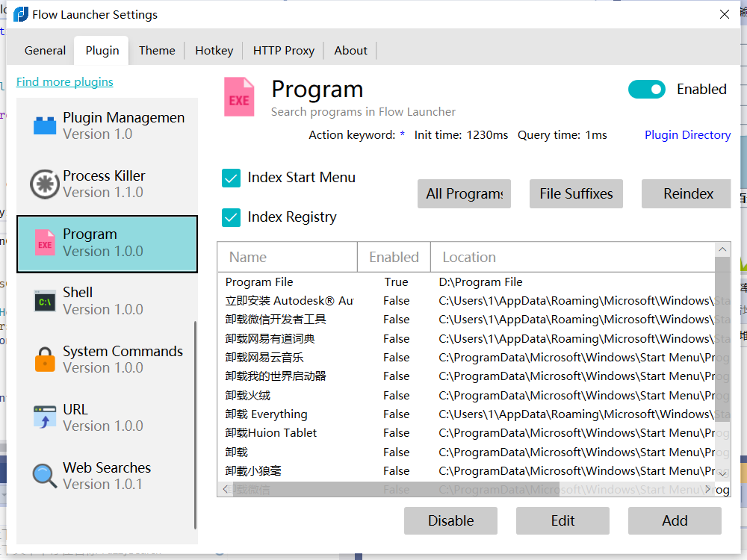Switch to the General tab
Screen dimensions: 747x560
(45, 51)
